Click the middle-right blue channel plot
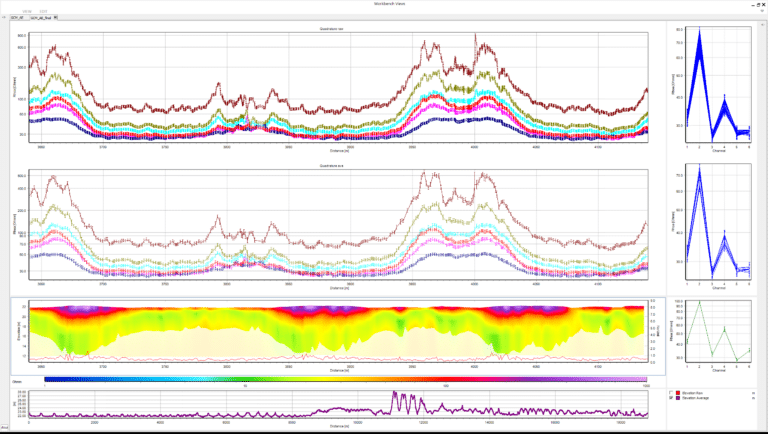The height and width of the screenshot is (434, 768). point(718,222)
